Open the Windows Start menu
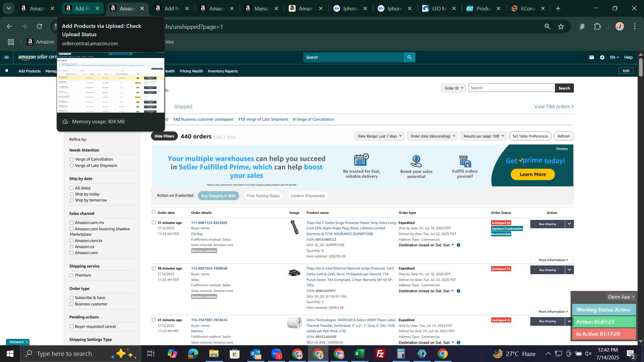This screenshot has height=362, width=644. point(10,354)
